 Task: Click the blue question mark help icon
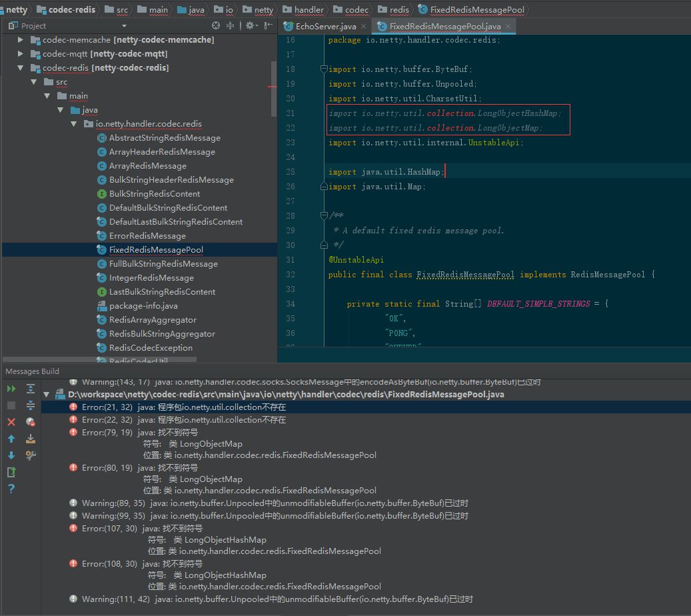[x=11, y=489]
